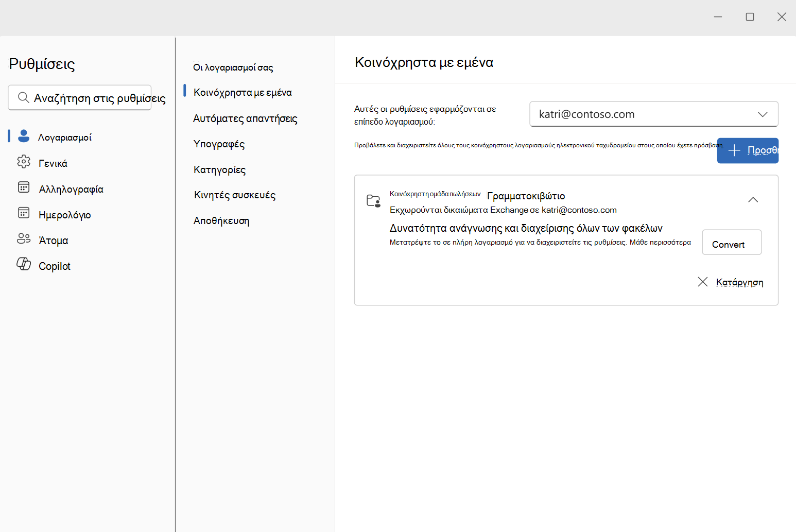This screenshot has height=532, width=796.
Task: Click the Γραμματοκιβώτιο mailbox title
Action: 526,196
